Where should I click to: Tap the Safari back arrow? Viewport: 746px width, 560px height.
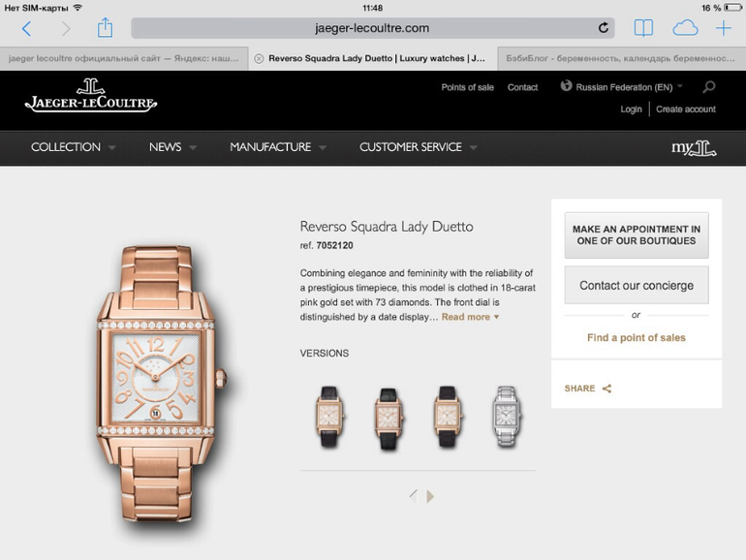tap(27, 28)
